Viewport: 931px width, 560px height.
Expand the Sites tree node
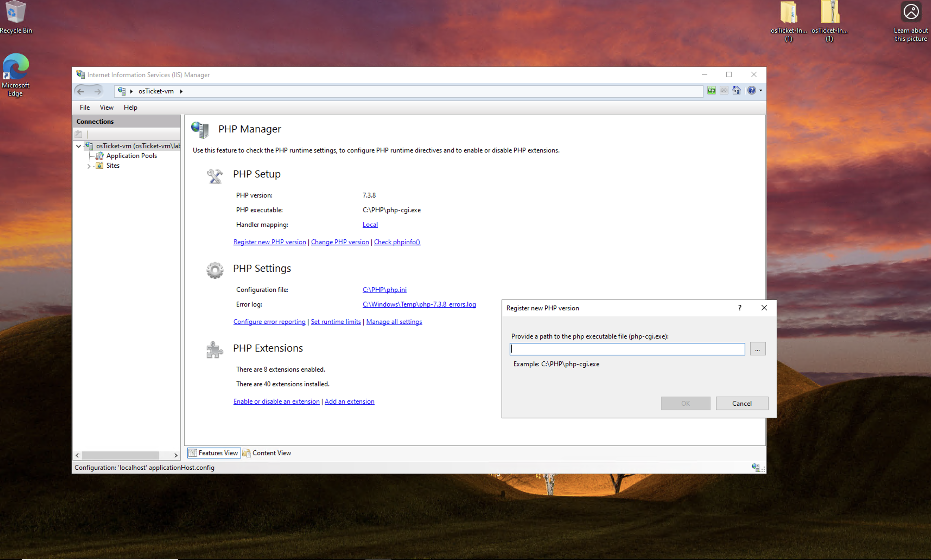pos(89,166)
